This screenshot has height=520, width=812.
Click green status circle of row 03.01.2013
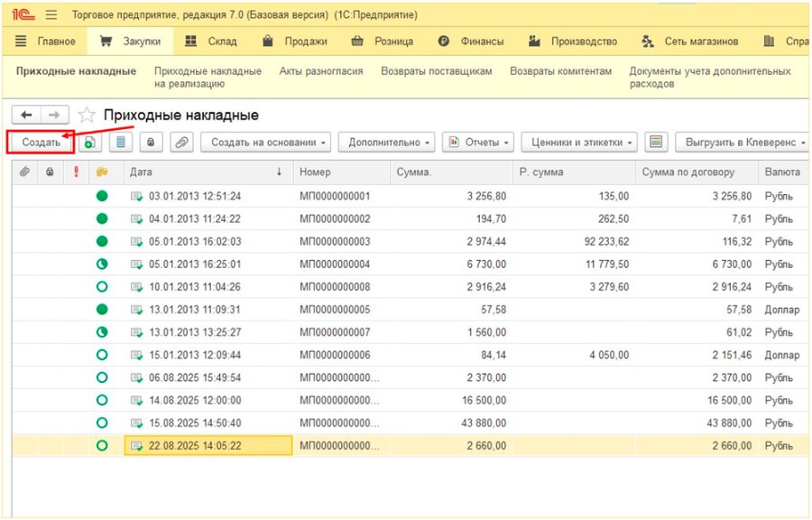pos(102,196)
